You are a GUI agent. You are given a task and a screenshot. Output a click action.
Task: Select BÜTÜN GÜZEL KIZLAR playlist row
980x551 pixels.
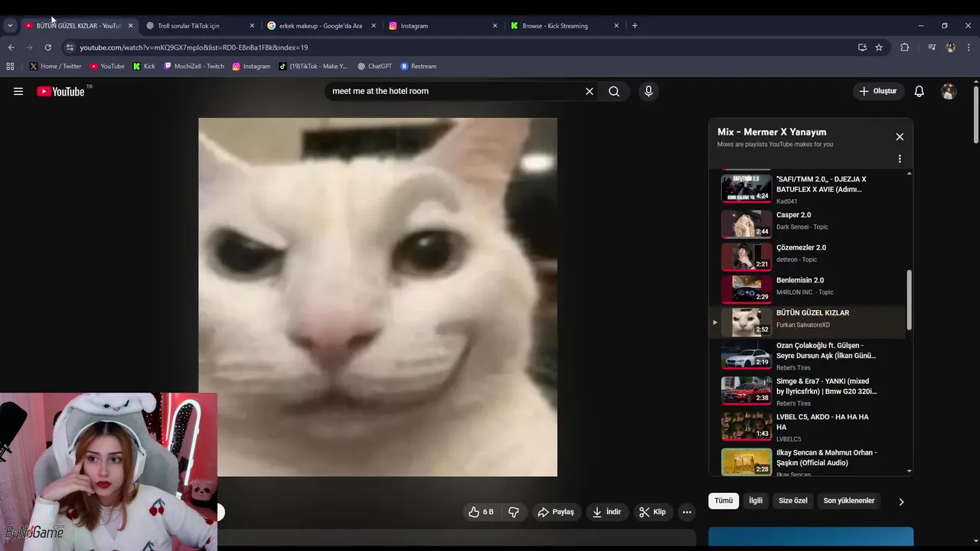(x=808, y=322)
